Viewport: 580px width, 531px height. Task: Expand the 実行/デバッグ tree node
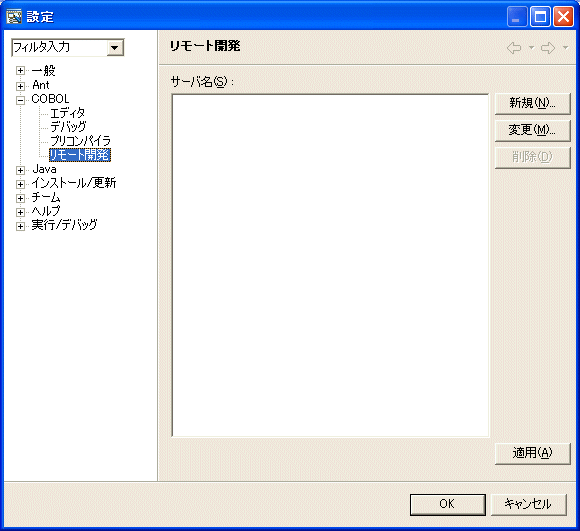(x=20, y=226)
